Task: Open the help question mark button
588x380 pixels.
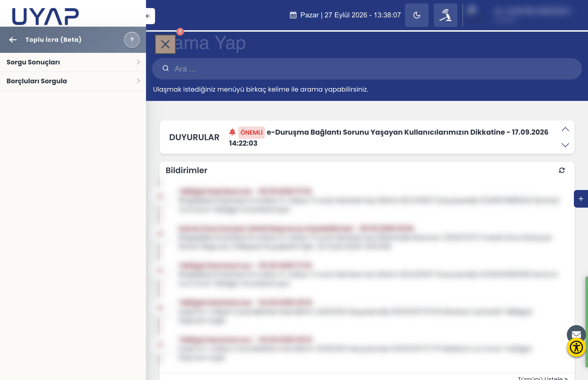Action: tap(132, 40)
